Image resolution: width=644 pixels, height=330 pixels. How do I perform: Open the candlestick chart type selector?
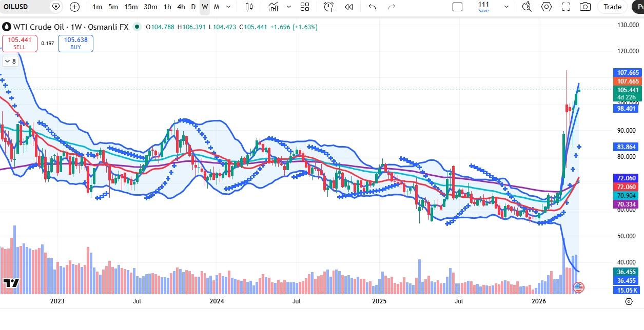pos(249,7)
